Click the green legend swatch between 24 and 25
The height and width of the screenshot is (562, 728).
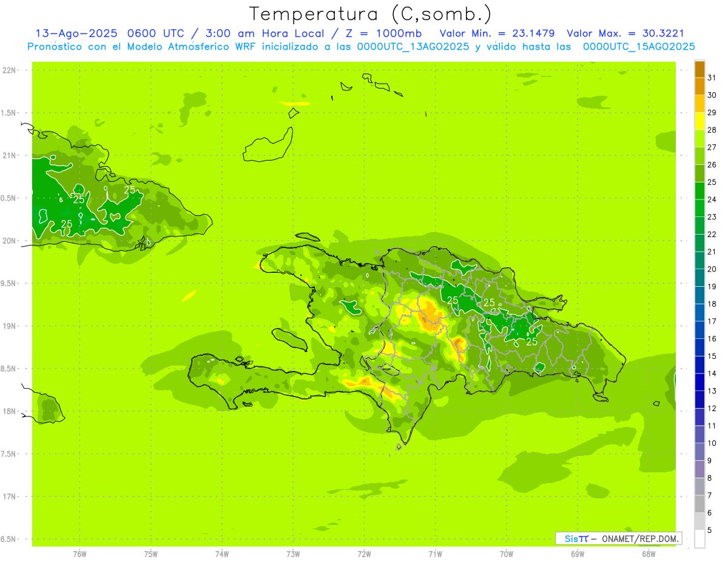point(699,190)
